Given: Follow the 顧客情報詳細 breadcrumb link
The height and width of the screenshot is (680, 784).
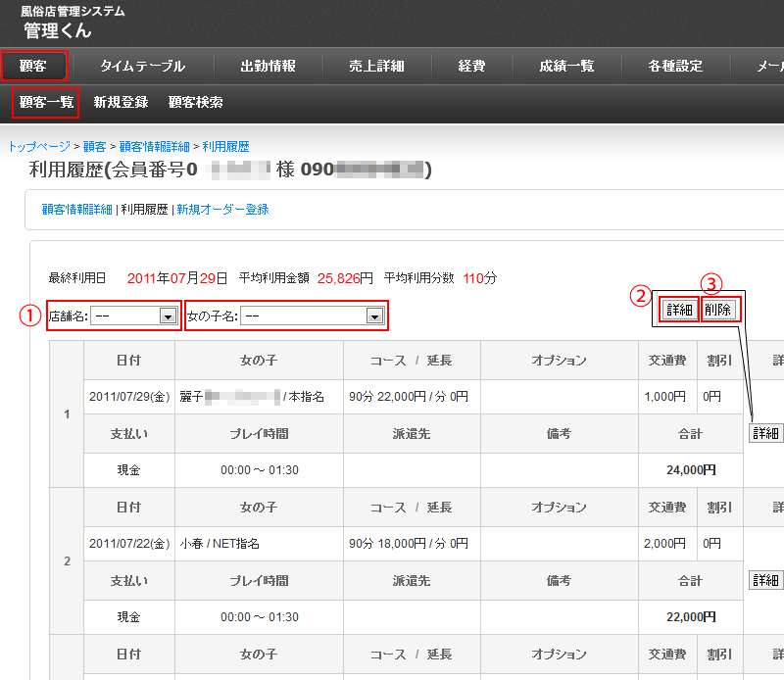Looking at the screenshot, I should (x=155, y=147).
